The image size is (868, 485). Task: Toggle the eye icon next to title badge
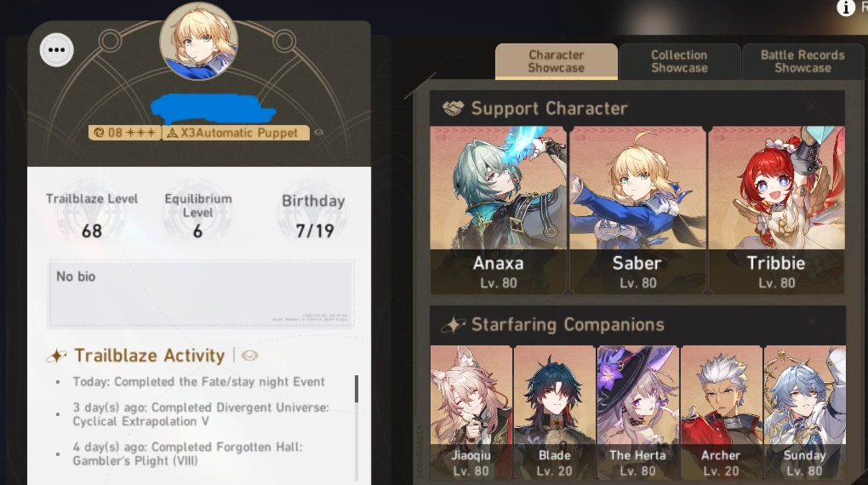[x=319, y=133]
